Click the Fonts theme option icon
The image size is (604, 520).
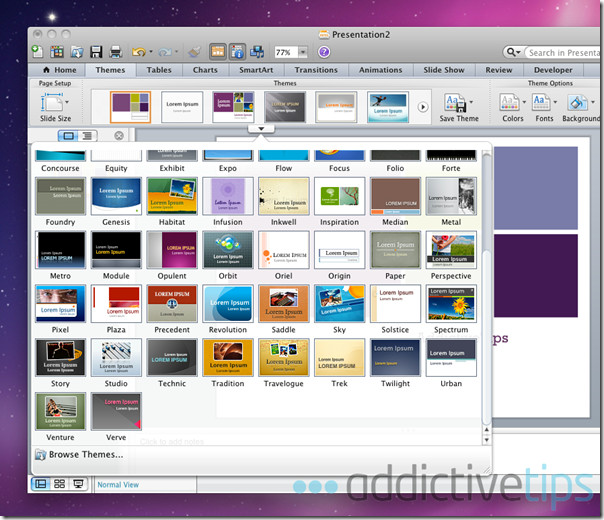tap(541, 102)
